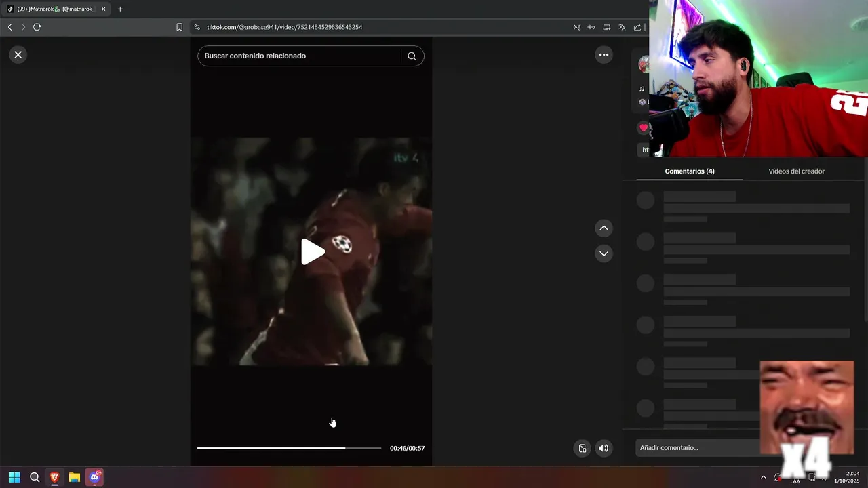Viewport: 868px width, 488px height.
Task: Click the music note sound icon
Action: pos(642,89)
